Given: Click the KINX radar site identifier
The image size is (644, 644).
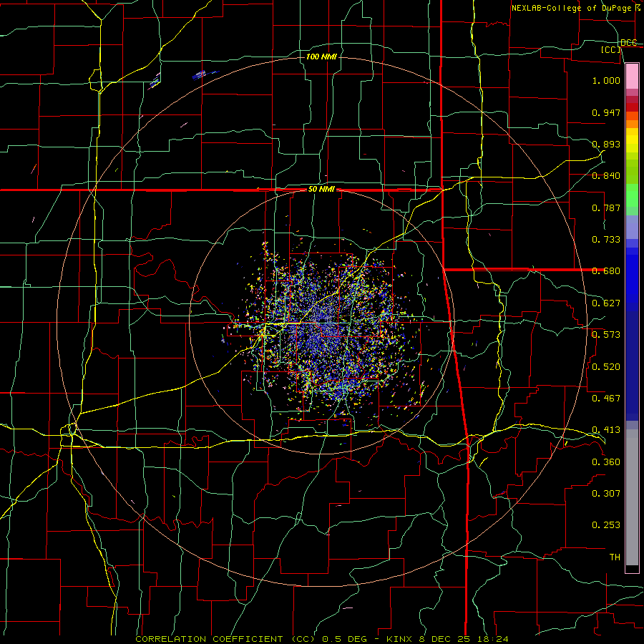Looking at the screenshot, I should tap(399, 639).
